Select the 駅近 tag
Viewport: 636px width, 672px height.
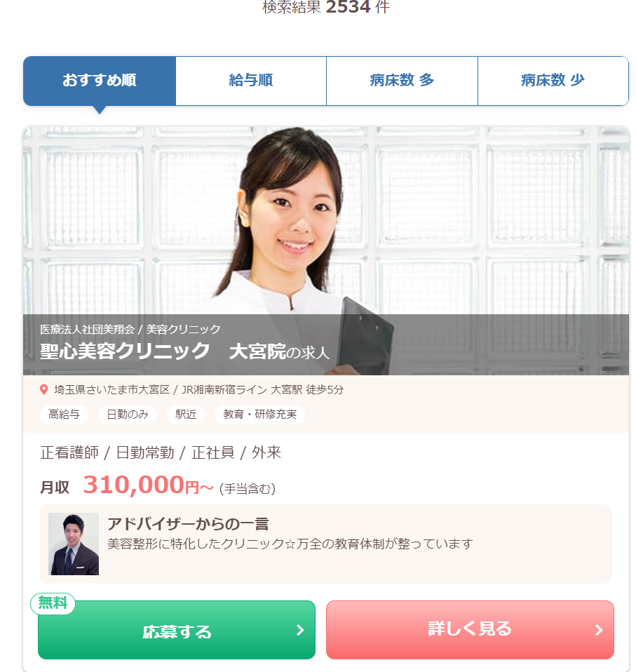[x=186, y=415]
